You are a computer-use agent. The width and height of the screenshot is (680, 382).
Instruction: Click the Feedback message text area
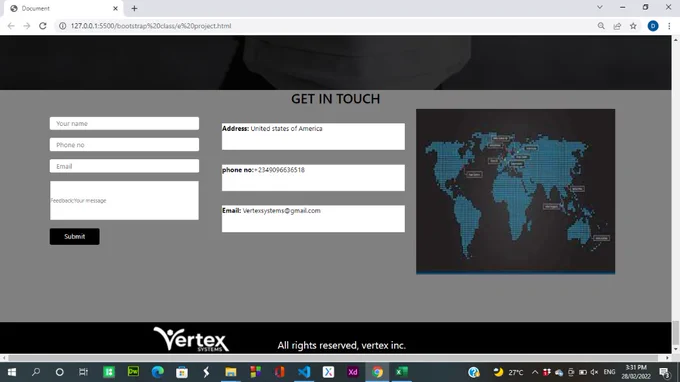[x=124, y=200]
